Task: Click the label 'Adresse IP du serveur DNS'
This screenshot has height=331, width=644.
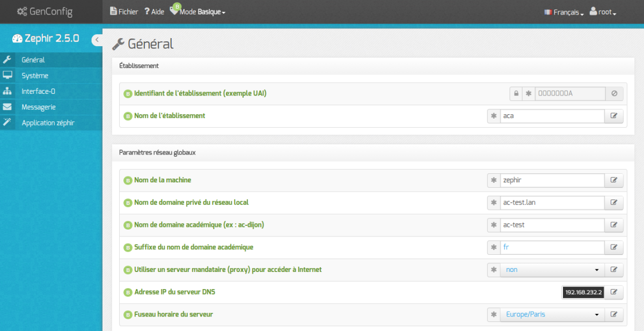Action: (x=174, y=292)
